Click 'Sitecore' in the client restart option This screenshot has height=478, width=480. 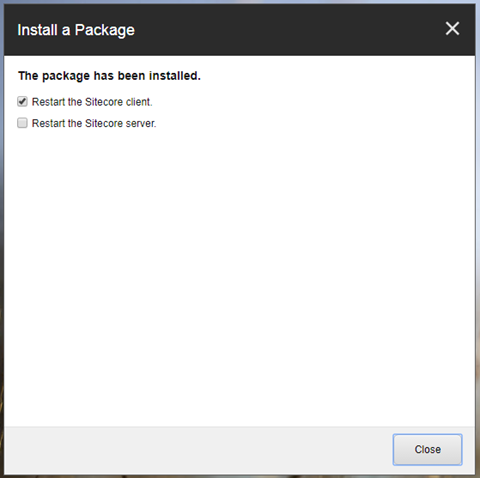[x=104, y=102]
